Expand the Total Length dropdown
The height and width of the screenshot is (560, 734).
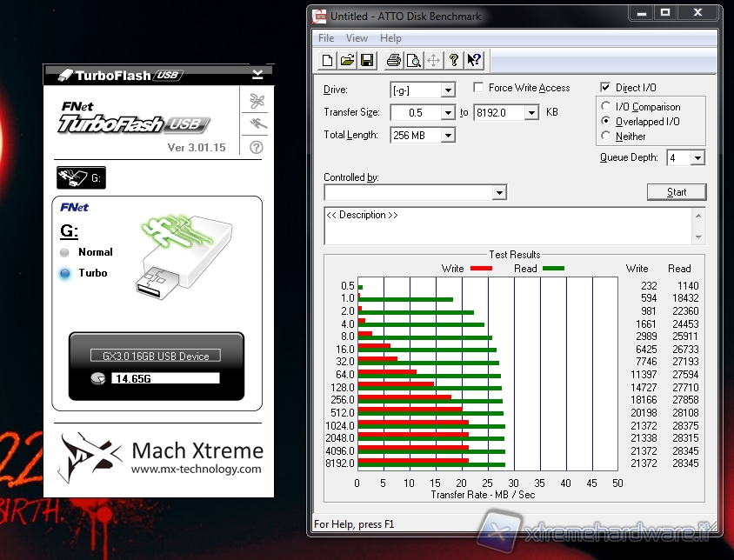(447, 136)
